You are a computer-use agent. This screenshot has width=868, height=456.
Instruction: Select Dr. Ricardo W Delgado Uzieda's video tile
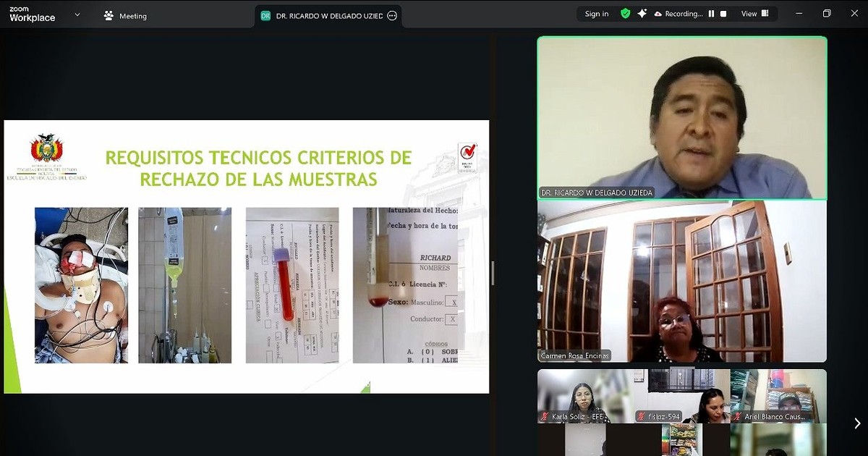(681, 117)
